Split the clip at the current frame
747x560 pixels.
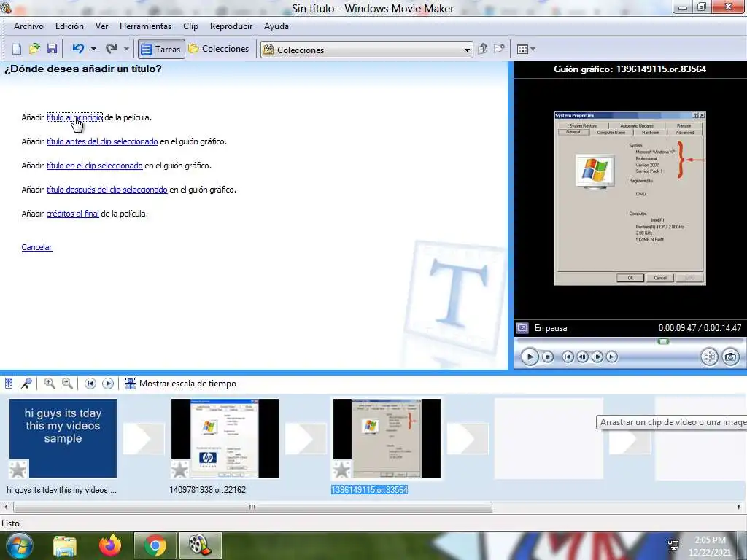[x=709, y=357]
